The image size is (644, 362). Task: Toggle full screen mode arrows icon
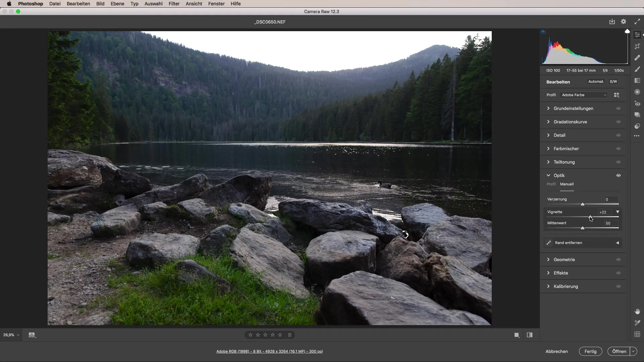pos(637,21)
